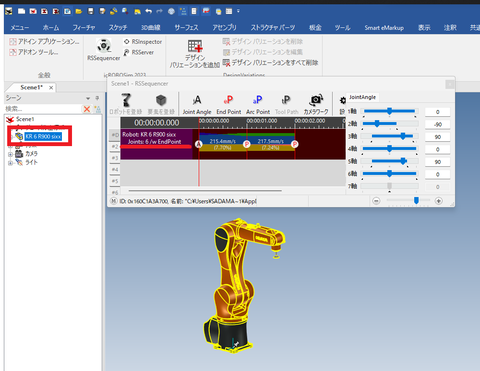Adjust the 1軸 joint slider
Image resolution: width=480 pixels, height=371 pixels.
[389, 111]
